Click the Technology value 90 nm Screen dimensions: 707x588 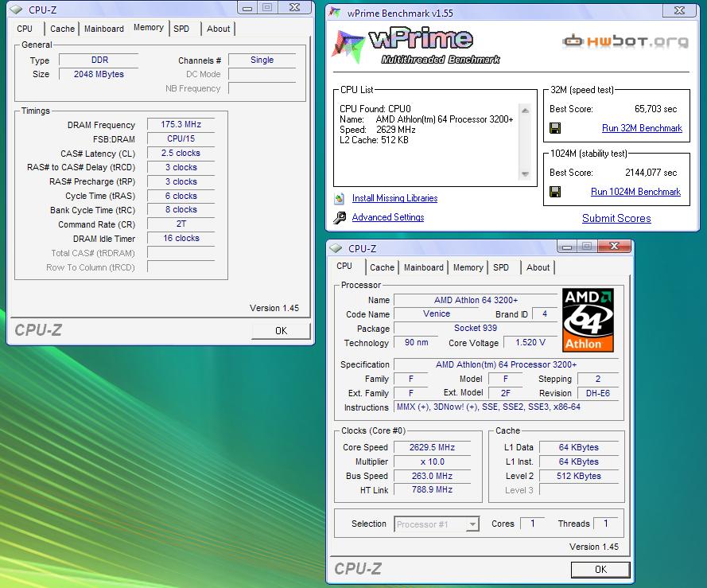point(416,342)
